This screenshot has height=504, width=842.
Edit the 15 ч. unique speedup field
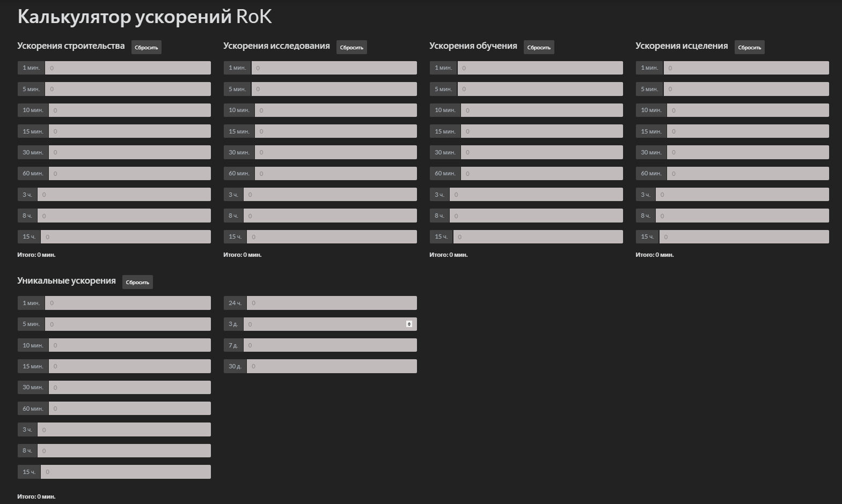click(x=126, y=472)
